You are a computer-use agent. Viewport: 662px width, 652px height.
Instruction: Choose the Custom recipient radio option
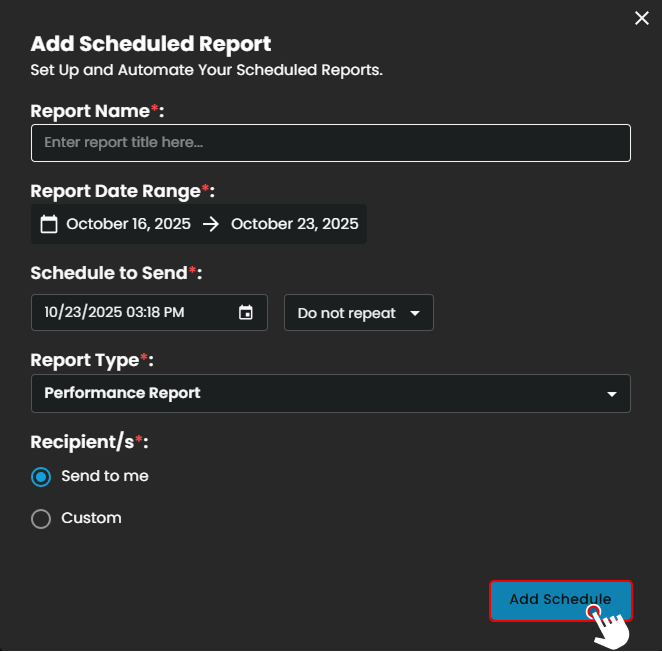tap(41, 519)
